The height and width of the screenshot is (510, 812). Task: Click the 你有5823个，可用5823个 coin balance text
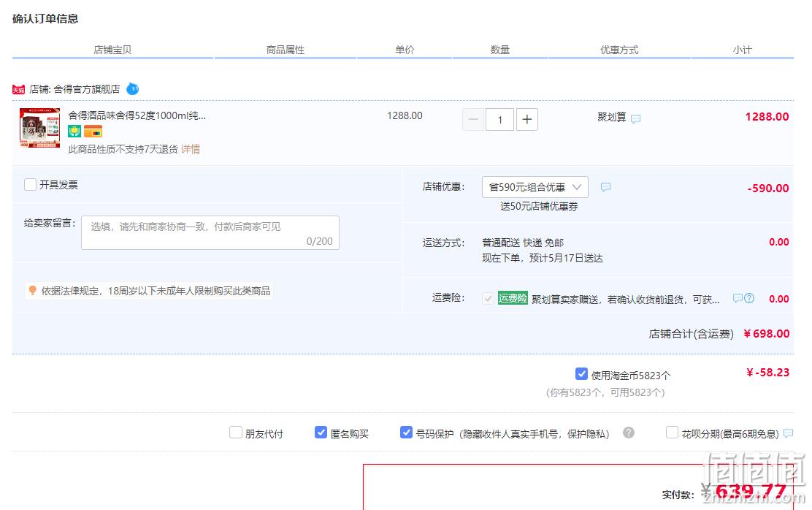(x=605, y=392)
